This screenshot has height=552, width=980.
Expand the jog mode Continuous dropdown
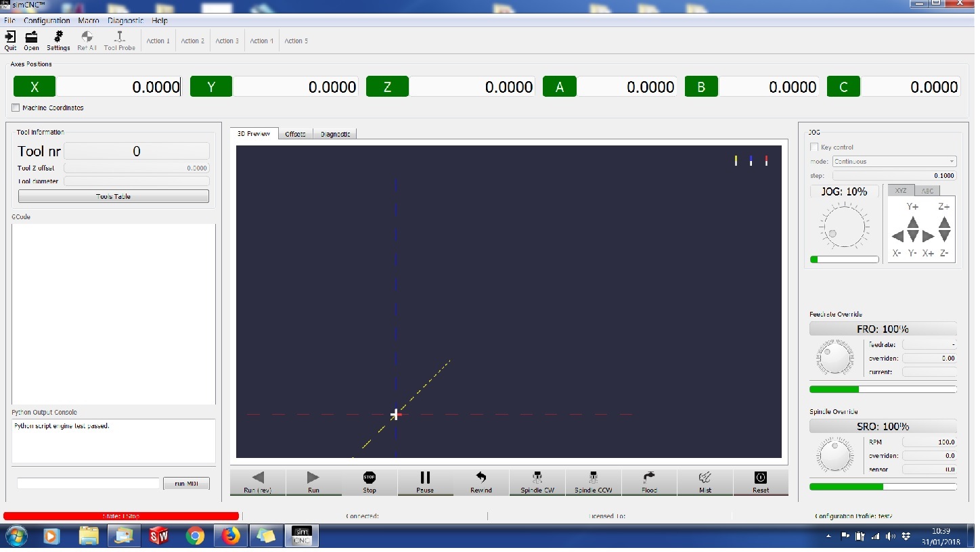click(x=894, y=162)
